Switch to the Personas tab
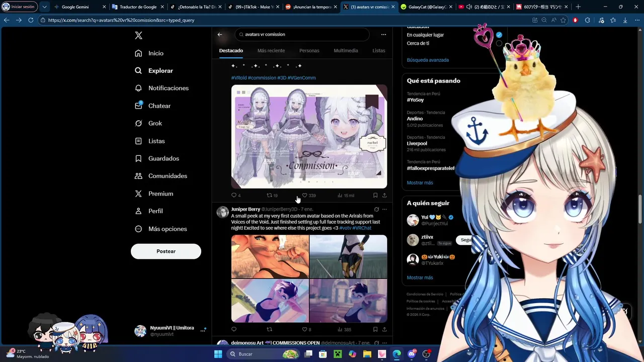This screenshot has height=362, width=644. tap(309, 51)
